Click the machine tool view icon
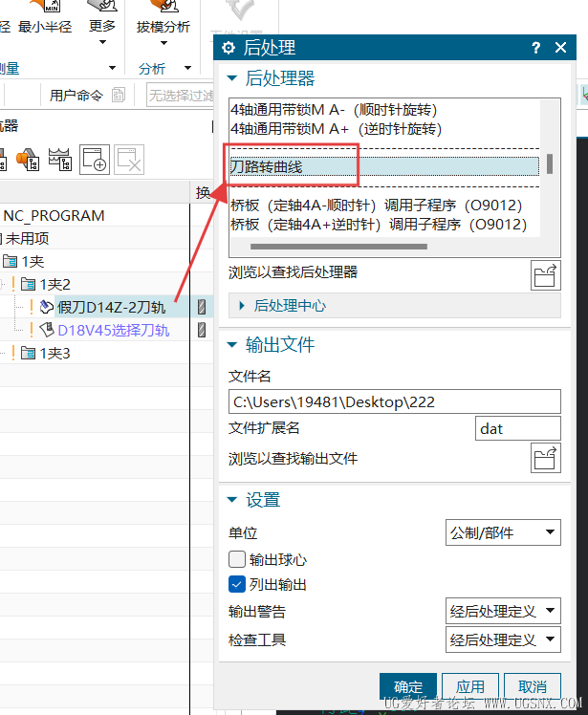 [x=60, y=160]
